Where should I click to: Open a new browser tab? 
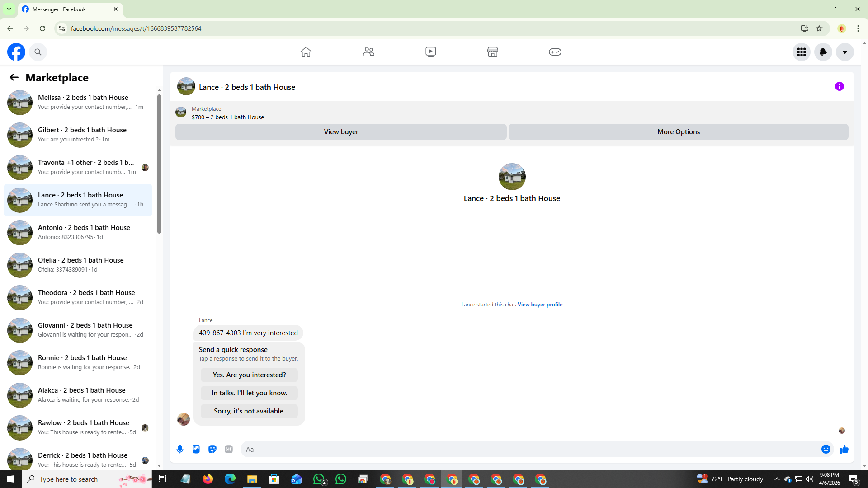point(132,9)
